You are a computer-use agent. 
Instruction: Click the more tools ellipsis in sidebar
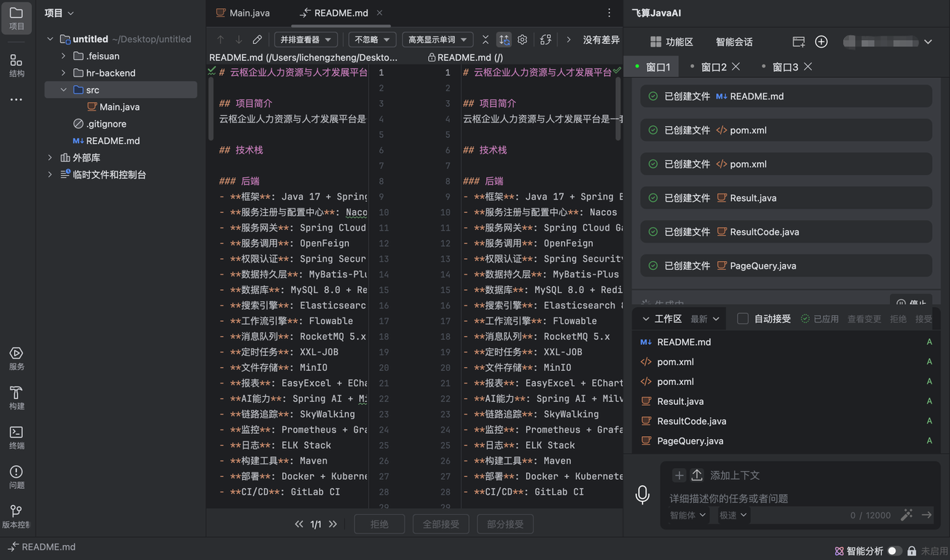pyautogui.click(x=16, y=99)
